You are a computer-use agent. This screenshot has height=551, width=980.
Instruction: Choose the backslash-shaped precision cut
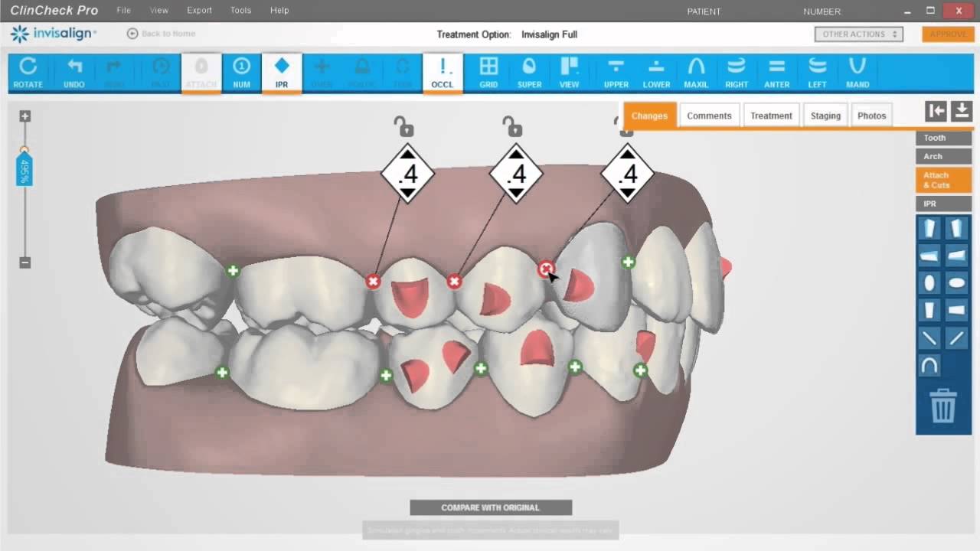[929, 337]
